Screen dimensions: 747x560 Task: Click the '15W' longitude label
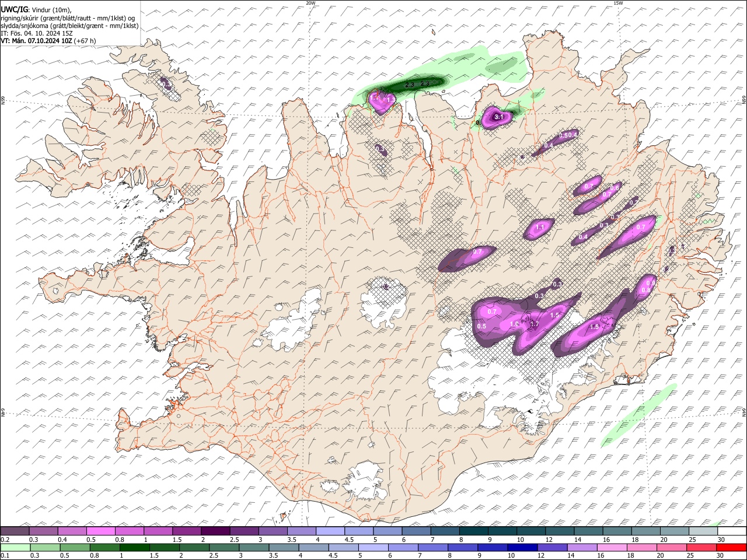point(618,3)
